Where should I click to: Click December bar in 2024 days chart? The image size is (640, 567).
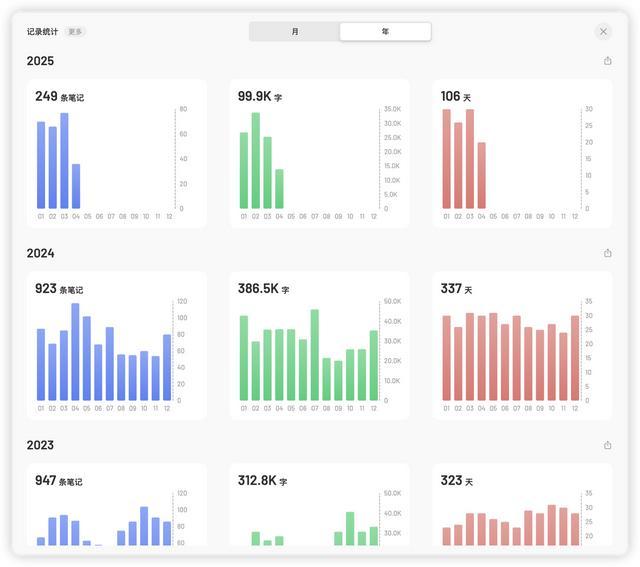point(575,358)
